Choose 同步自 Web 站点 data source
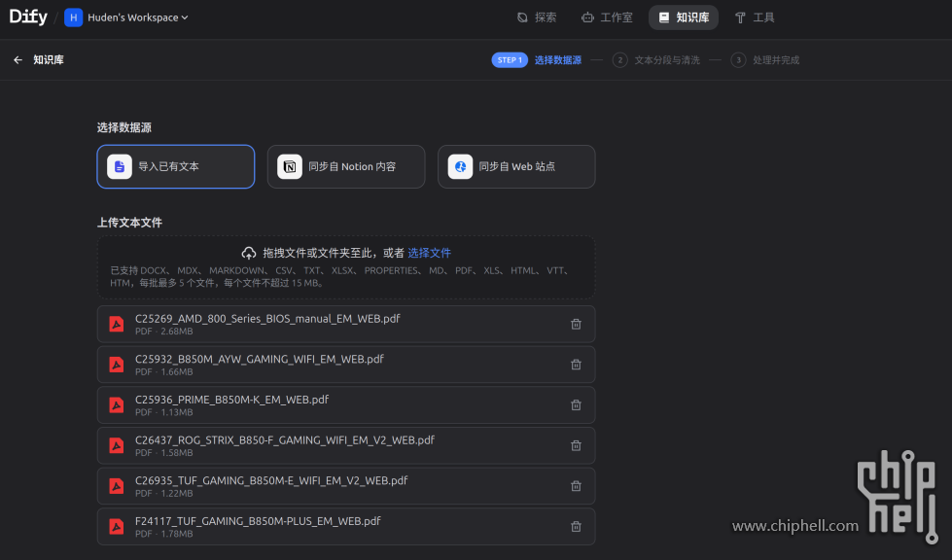The height and width of the screenshot is (560, 952). [516, 166]
